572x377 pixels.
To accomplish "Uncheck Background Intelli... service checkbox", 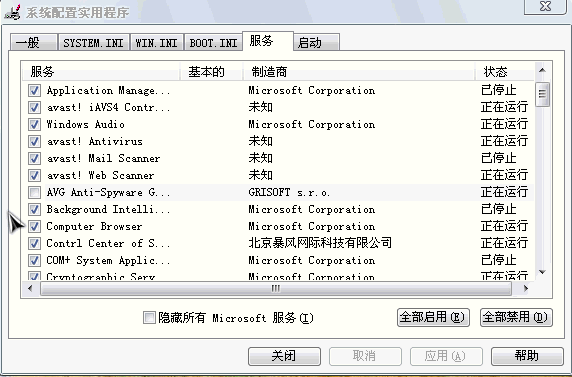I will pyautogui.click(x=34, y=209).
